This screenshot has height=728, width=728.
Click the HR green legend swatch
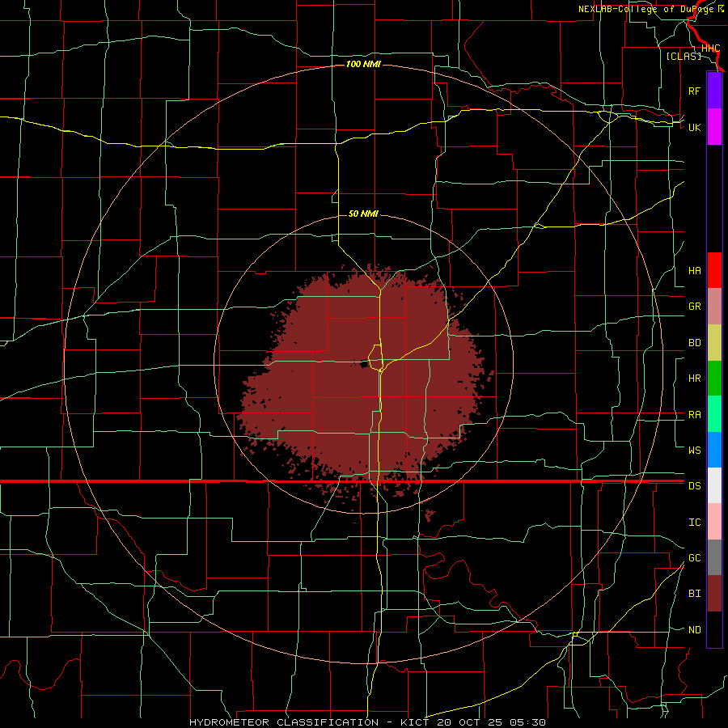pos(714,378)
